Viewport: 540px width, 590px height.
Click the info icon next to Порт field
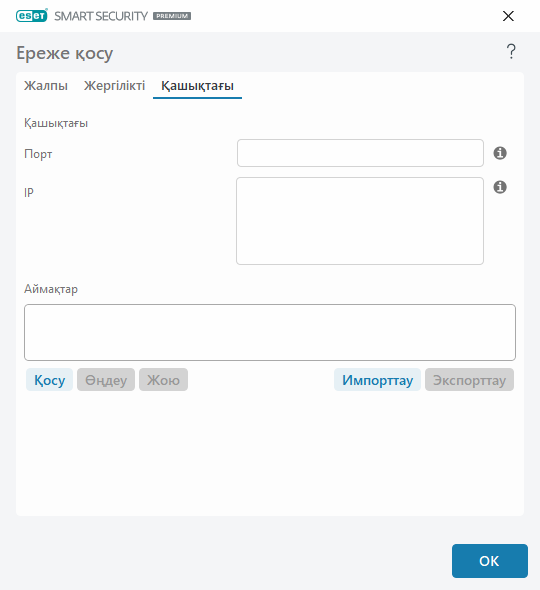click(500, 153)
